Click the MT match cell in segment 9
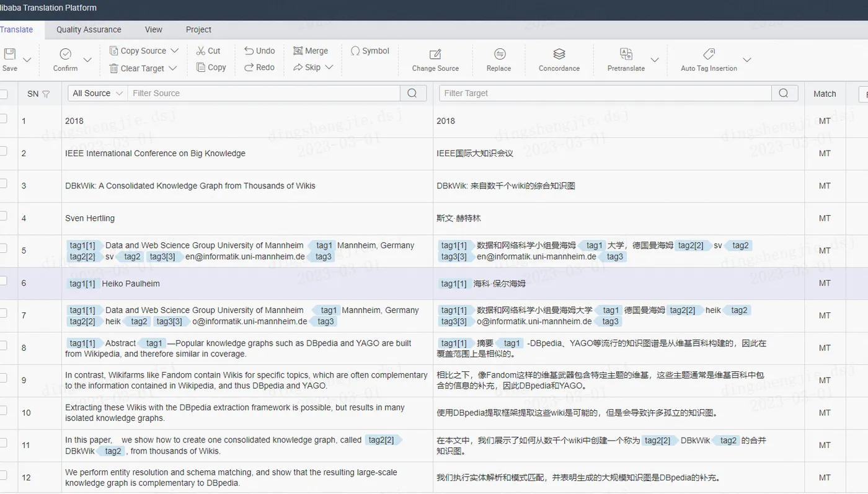This screenshot has height=494, width=868. click(x=825, y=380)
